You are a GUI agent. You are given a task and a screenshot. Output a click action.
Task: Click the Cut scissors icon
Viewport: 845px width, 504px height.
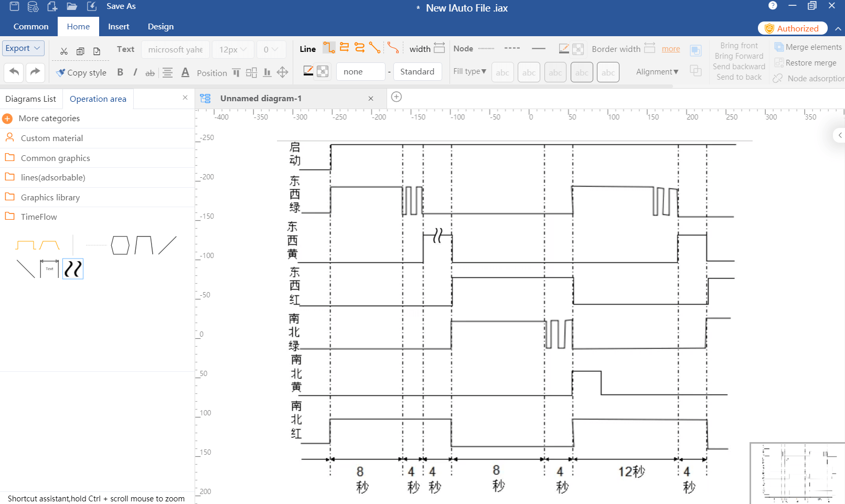[64, 51]
